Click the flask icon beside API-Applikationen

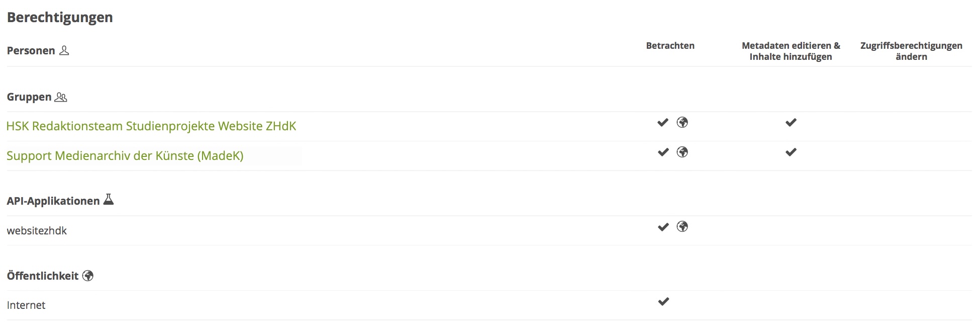(x=108, y=200)
